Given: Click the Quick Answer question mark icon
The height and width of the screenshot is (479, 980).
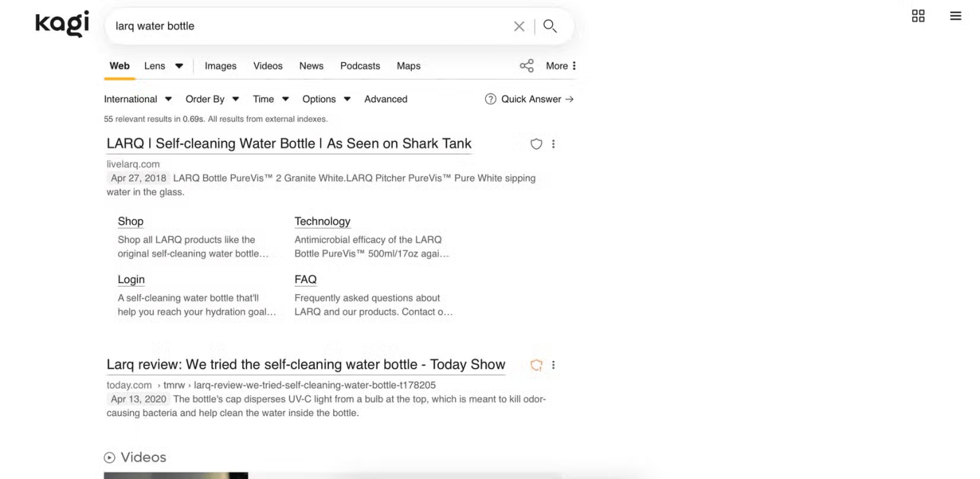Looking at the screenshot, I should point(491,99).
